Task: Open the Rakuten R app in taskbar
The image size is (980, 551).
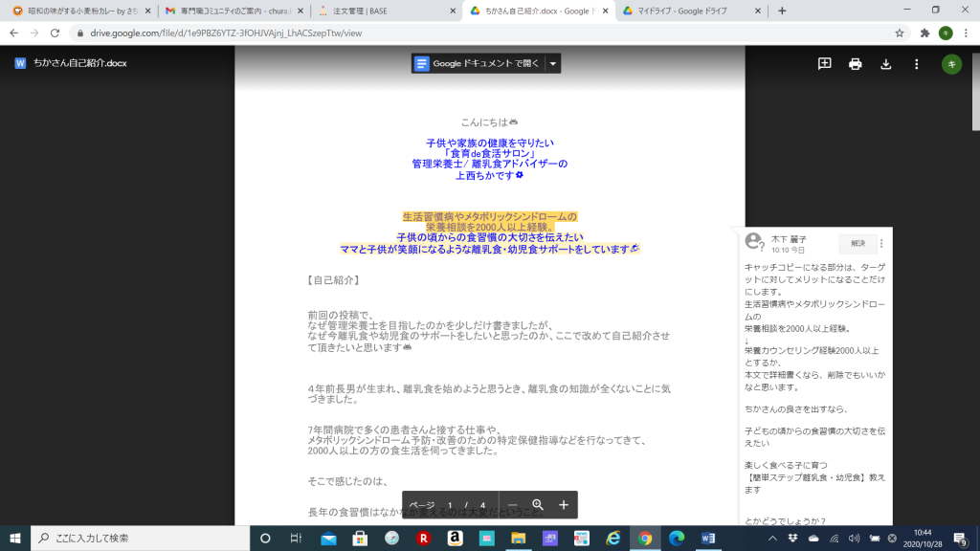Action: [x=423, y=538]
